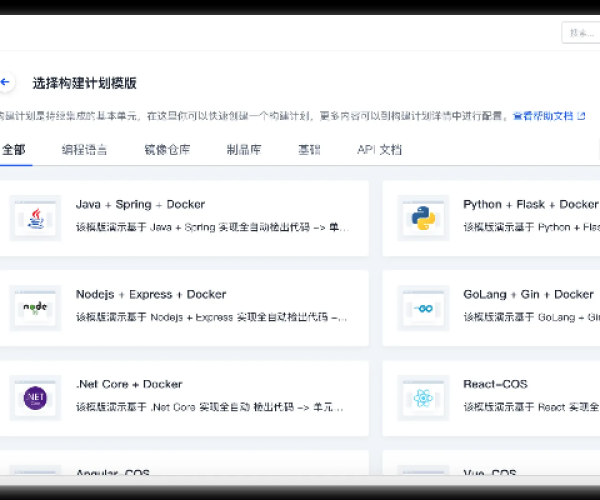Click the GoLang gopher icon
Viewport: 600px width, 500px height.
(422, 307)
